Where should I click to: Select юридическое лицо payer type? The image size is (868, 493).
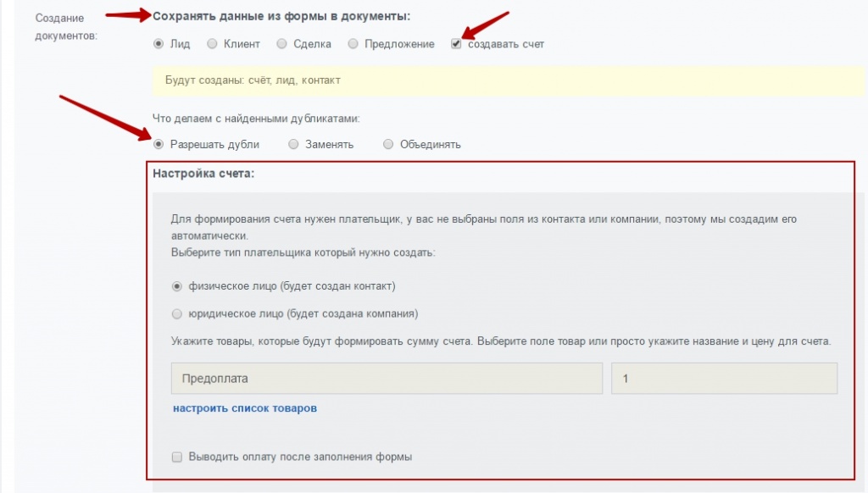176,313
